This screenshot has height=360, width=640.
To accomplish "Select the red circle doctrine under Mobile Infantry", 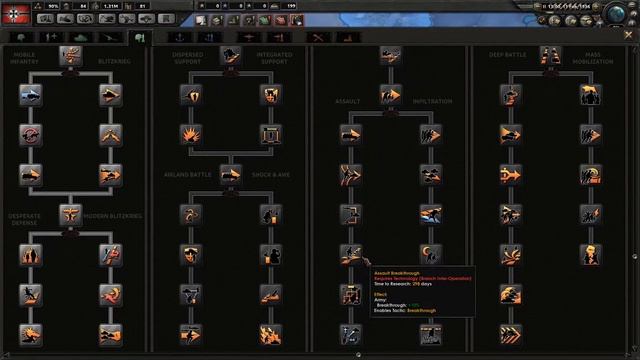I will [x=31, y=135].
